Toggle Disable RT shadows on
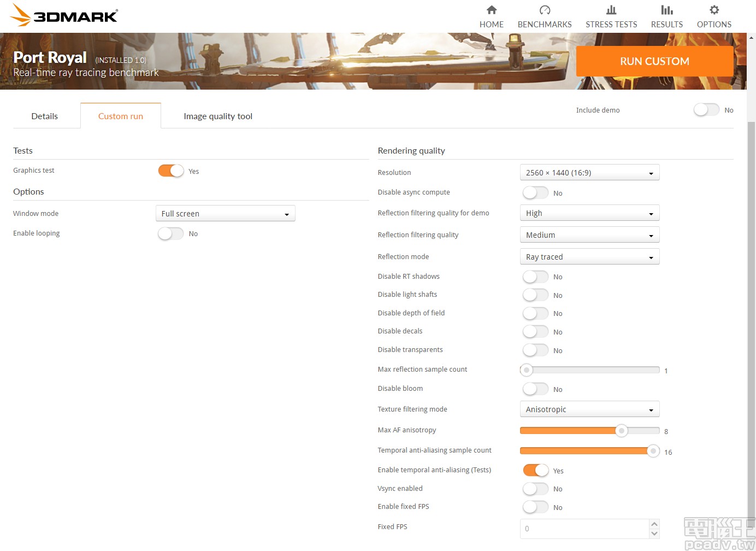756x551 pixels. pyautogui.click(x=535, y=277)
